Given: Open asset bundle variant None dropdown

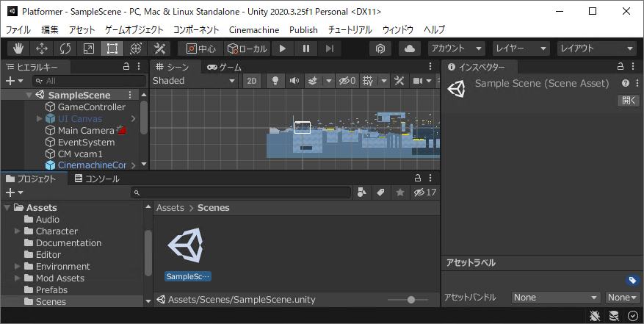Looking at the screenshot, I should 622,298.
